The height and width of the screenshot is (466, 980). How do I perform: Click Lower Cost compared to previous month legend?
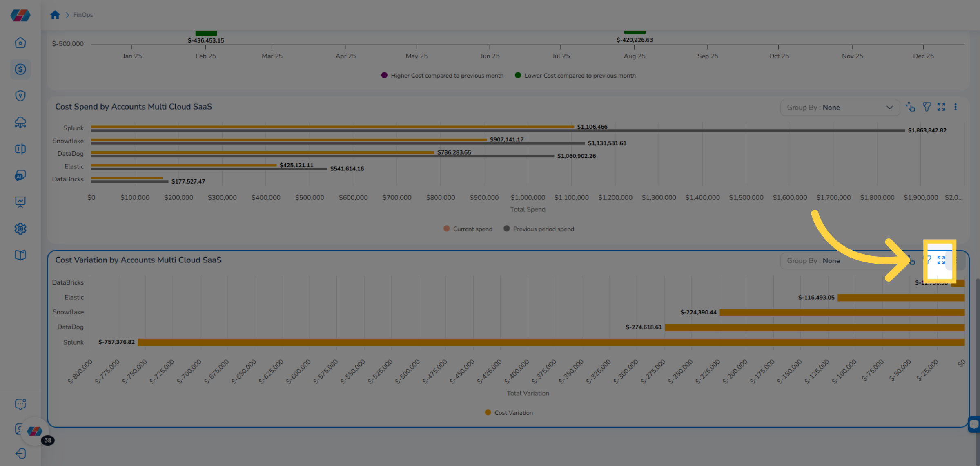pos(575,76)
